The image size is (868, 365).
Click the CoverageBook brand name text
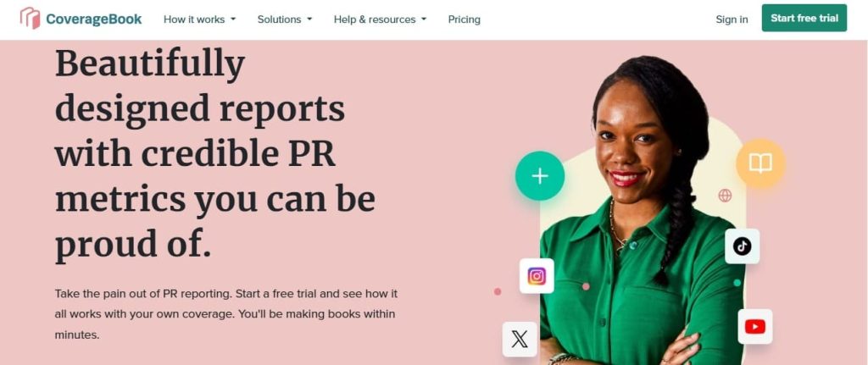(93, 19)
